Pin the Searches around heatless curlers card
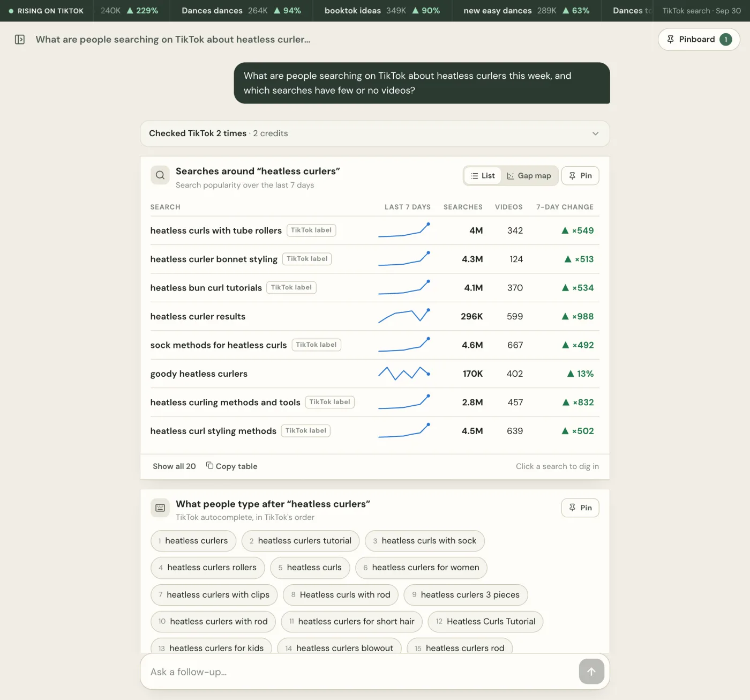750x700 pixels. pyautogui.click(x=580, y=176)
